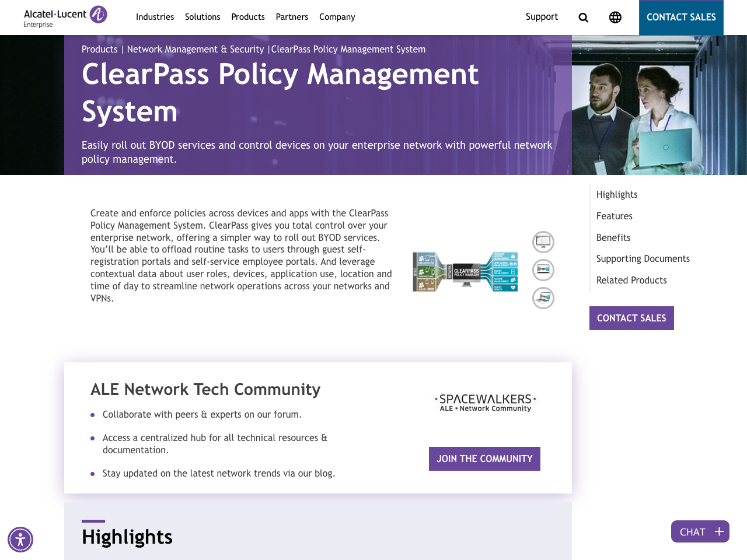
Task: Click 'Collaborate with peers & experts' bullet
Action: pos(202,414)
